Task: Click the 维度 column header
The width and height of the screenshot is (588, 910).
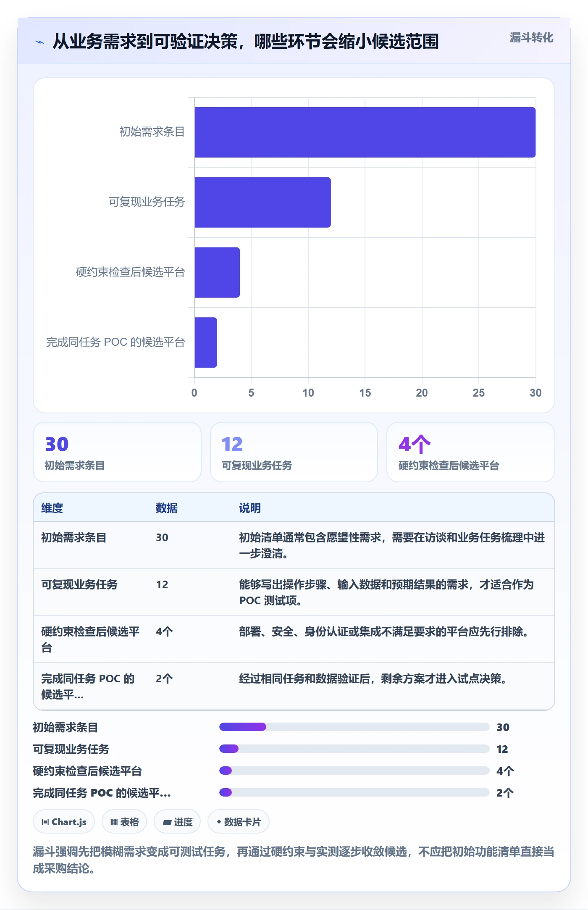Action: 52,508
